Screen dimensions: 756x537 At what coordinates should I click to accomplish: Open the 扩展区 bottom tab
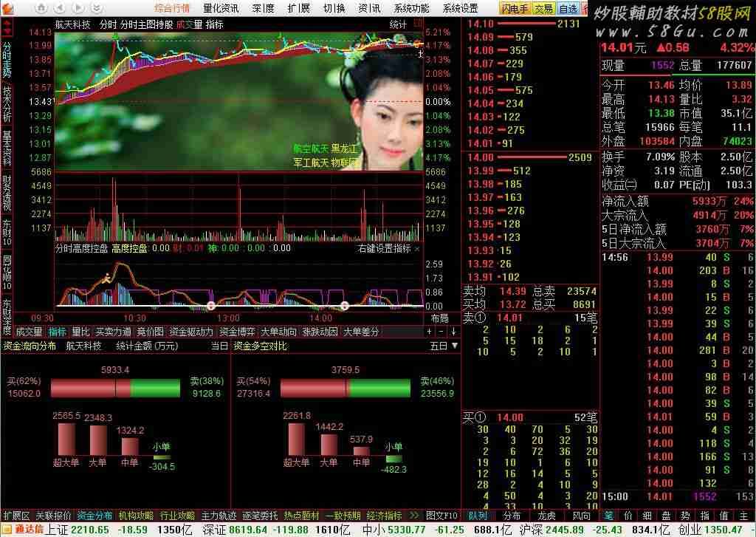point(16,516)
